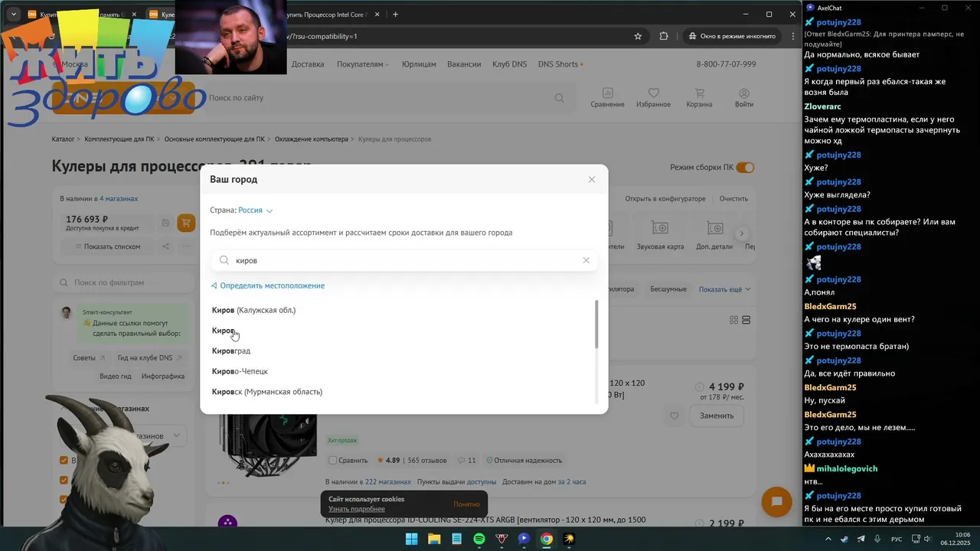This screenshot has width=980, height=551.
Task: Open the Инфографика link
Action: pos(163,377)
